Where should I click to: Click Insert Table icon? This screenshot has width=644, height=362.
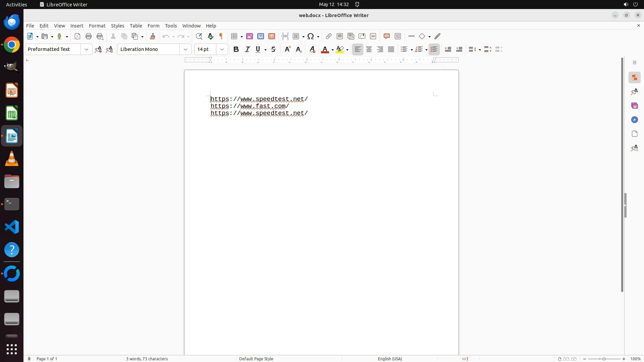click(234, 37)
